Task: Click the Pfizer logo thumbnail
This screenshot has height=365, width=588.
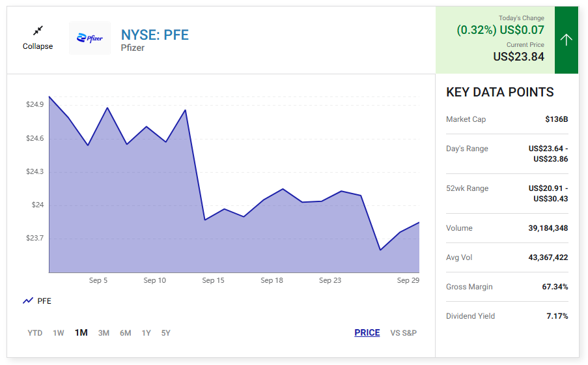Action: [x=90, y=38]
